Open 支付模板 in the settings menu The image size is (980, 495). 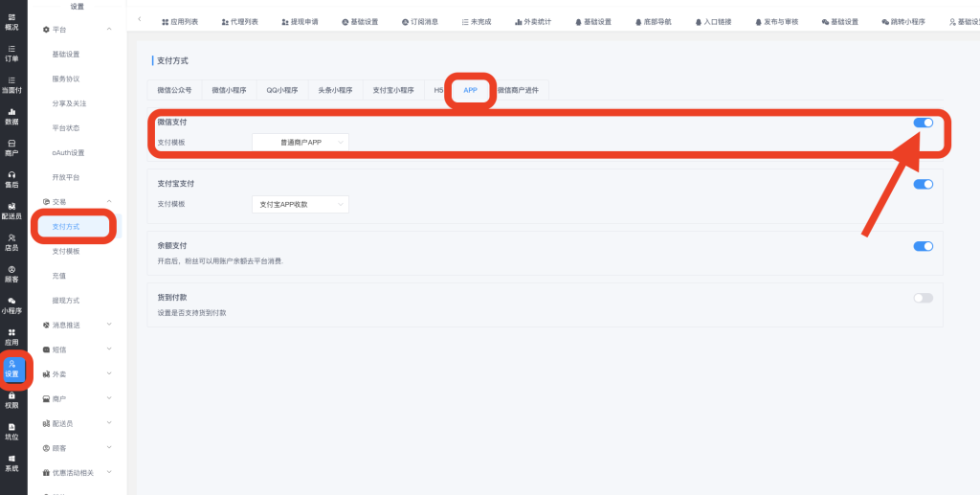pos(66,251)
